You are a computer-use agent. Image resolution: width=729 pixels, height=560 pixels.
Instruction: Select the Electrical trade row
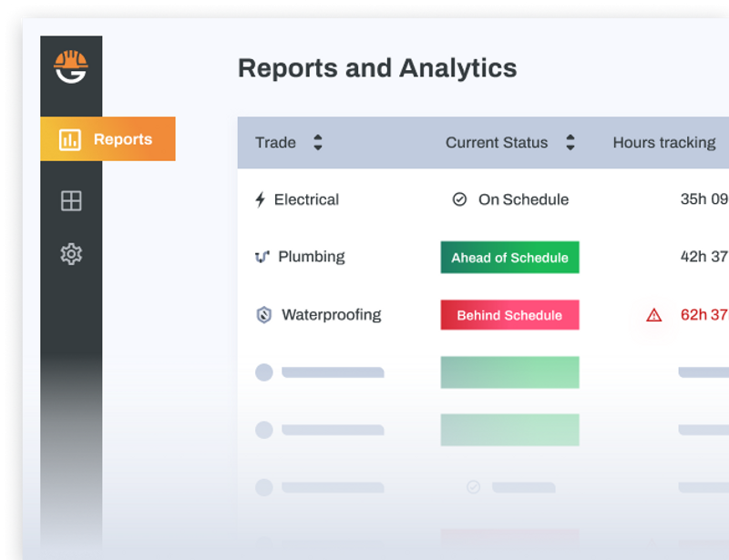pyautogui.click(x=306, y=199)
